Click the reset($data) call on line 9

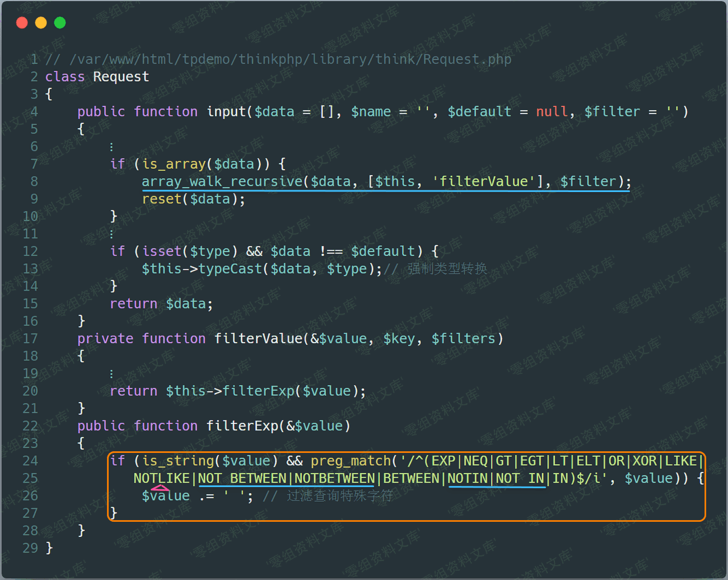pyautogui.click(x=193, y=199)
